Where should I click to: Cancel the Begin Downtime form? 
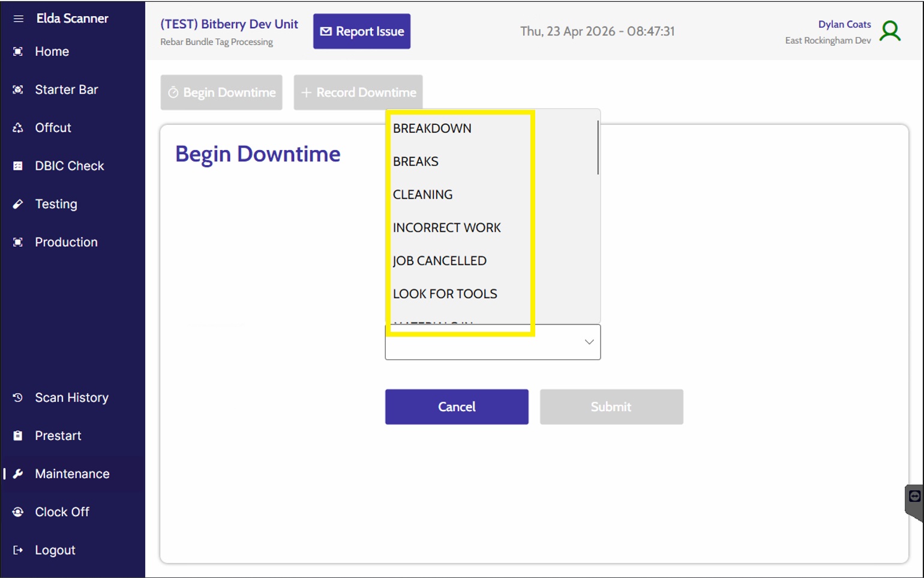pyautogui.click(x=457, y=407)
